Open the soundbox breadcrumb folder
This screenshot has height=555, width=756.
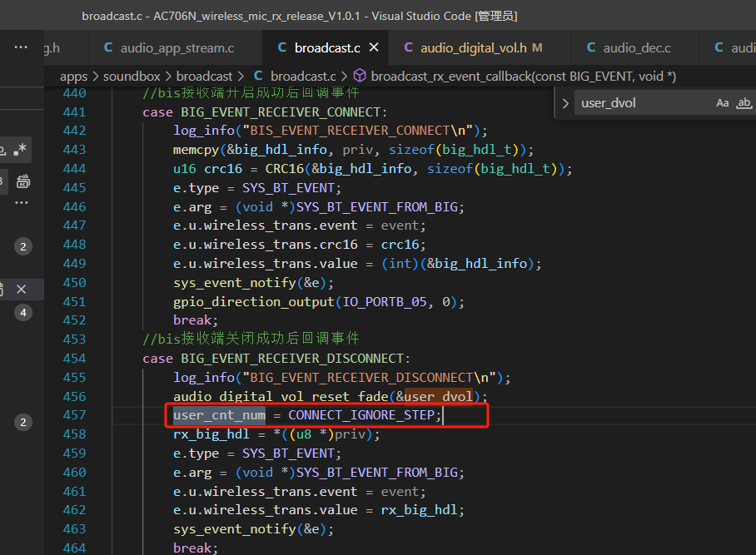coord(132,76)
